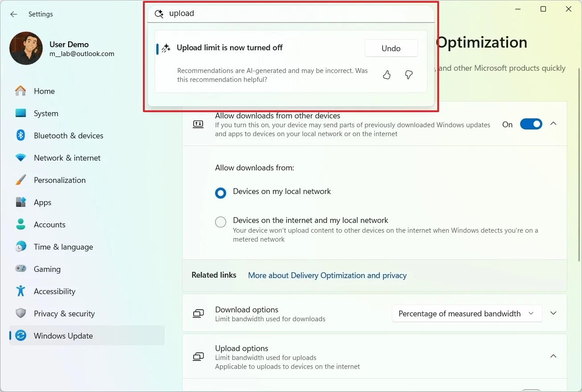The width and height of the screenshot is (582, 392).
Task: Select Windows Update in sidebar
Action: tap(63, 336)
